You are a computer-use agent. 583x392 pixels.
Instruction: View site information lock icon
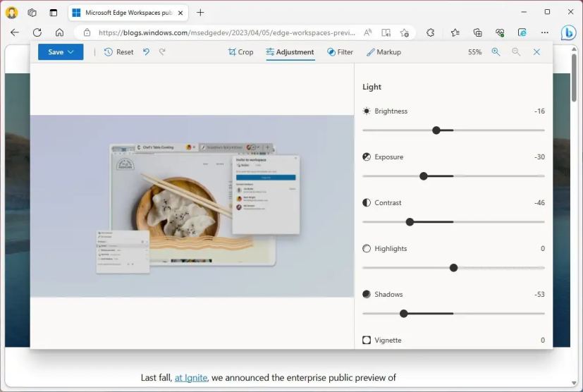click(x=87, y=32)
